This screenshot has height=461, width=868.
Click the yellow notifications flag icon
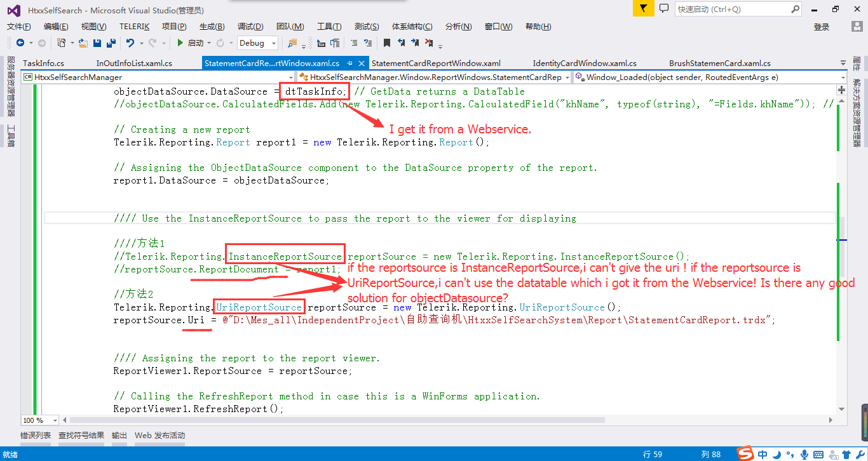coord(644,9)
